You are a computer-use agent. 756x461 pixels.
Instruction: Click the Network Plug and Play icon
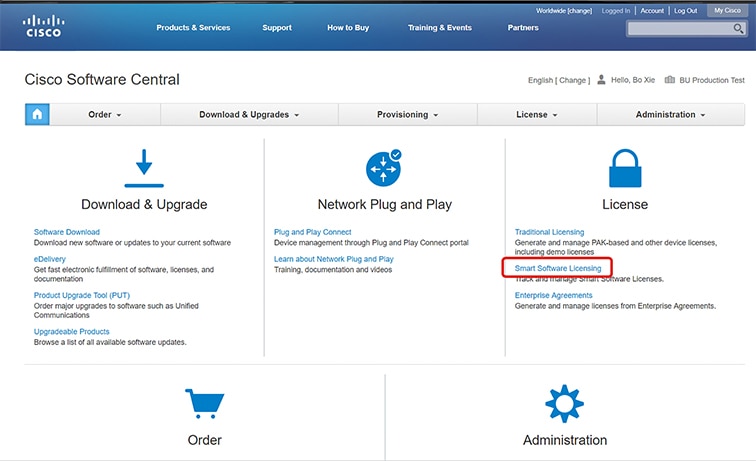[384, 168]
